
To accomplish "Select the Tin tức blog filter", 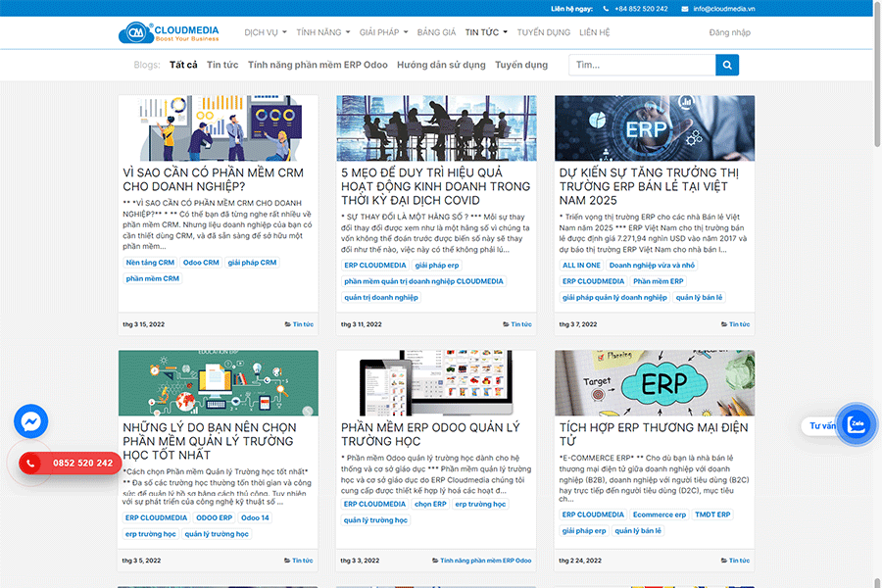I will tap(222, 65).
